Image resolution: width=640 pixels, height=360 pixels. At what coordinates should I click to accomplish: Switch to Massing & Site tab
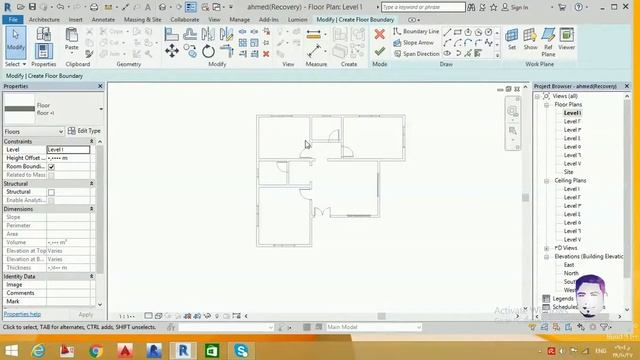[142, 20]
